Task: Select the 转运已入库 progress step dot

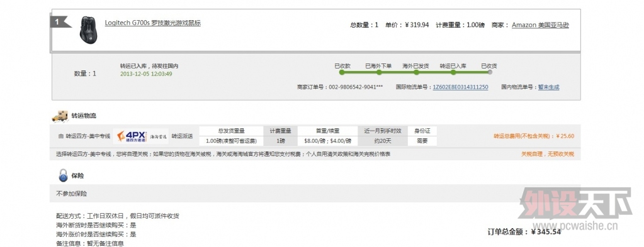Action: click(x=453, y=72)
